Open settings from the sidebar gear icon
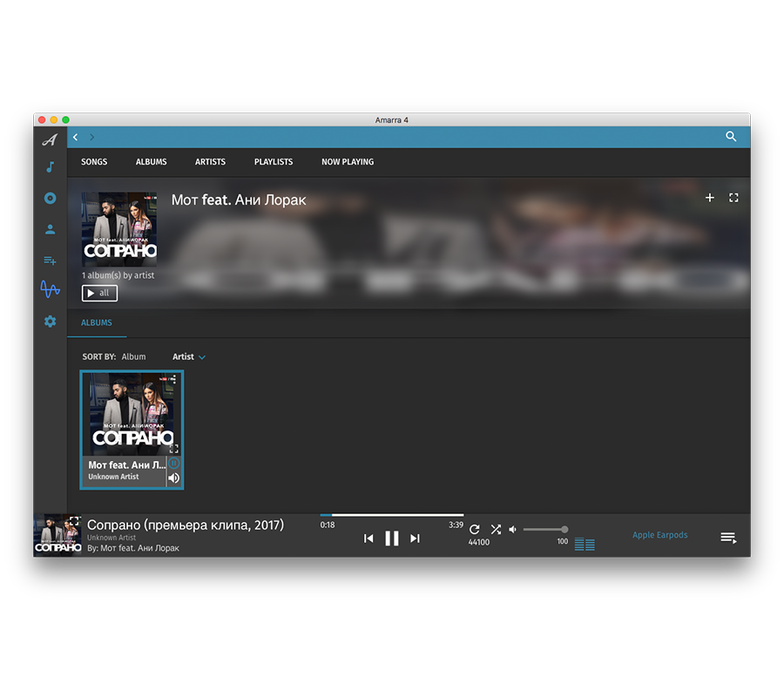 click(x=50, y=322)
